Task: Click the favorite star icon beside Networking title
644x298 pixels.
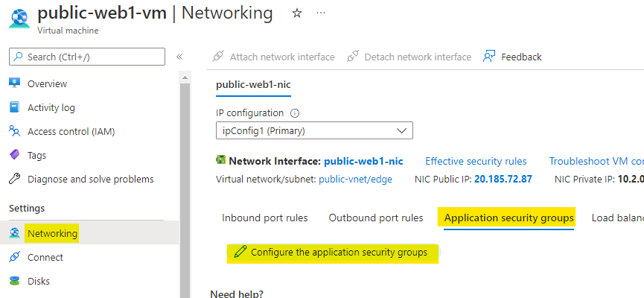Action: pos(297,13)
